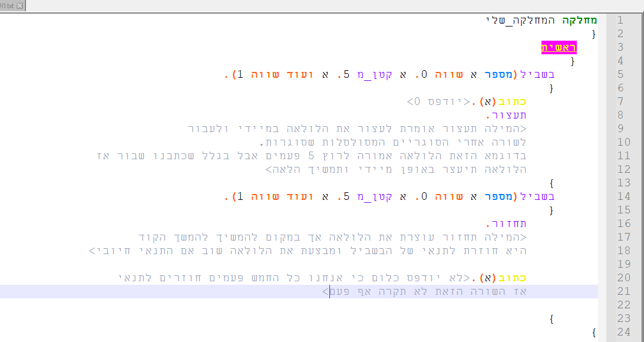
Task: Click line number 24 in the margin
Action: [623, 332]
